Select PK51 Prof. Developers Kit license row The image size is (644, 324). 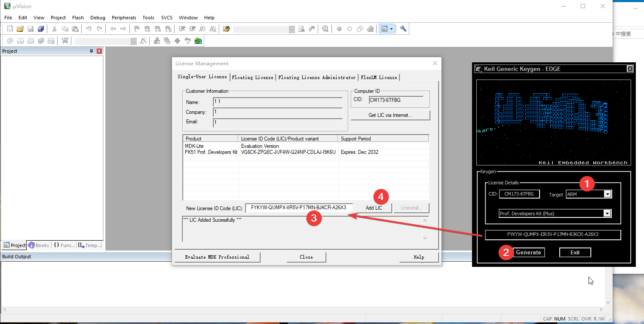(306, 152)
